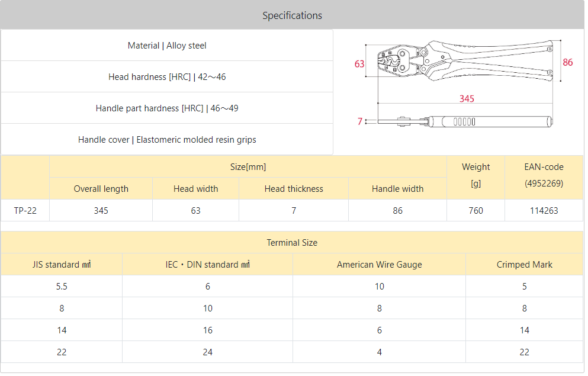Viewport: 588px width, 376px height.
Task: Click the 5.5 JIS standard cell
Action: click(x=62, y=287)
